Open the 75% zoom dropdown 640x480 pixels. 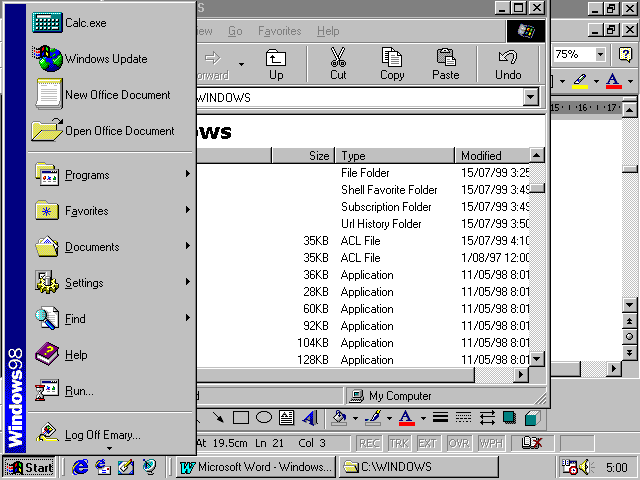point(600,55)
